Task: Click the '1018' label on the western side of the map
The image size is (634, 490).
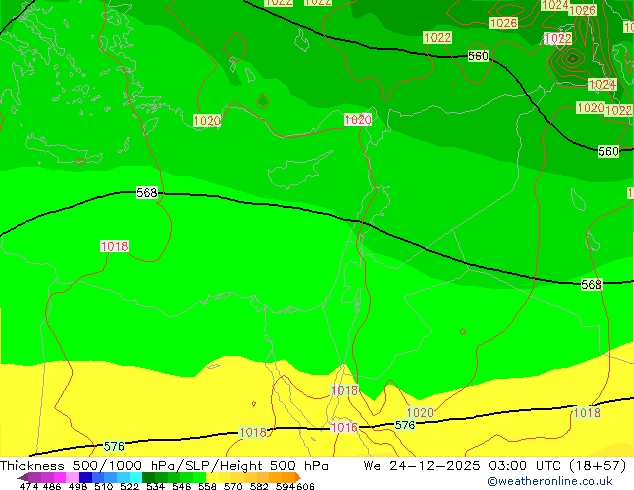Action: 114,246
